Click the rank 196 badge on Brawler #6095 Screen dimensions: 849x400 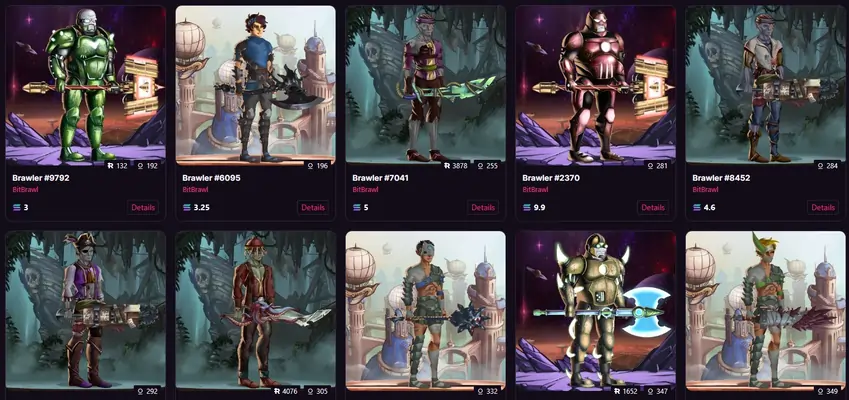tap(318, 166)
